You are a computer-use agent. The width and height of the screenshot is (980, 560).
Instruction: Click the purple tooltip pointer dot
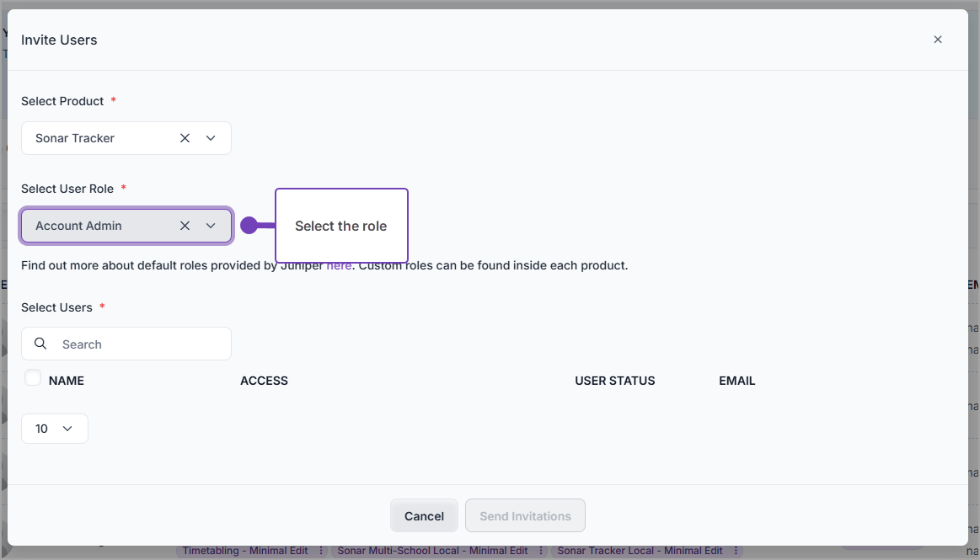249,226
